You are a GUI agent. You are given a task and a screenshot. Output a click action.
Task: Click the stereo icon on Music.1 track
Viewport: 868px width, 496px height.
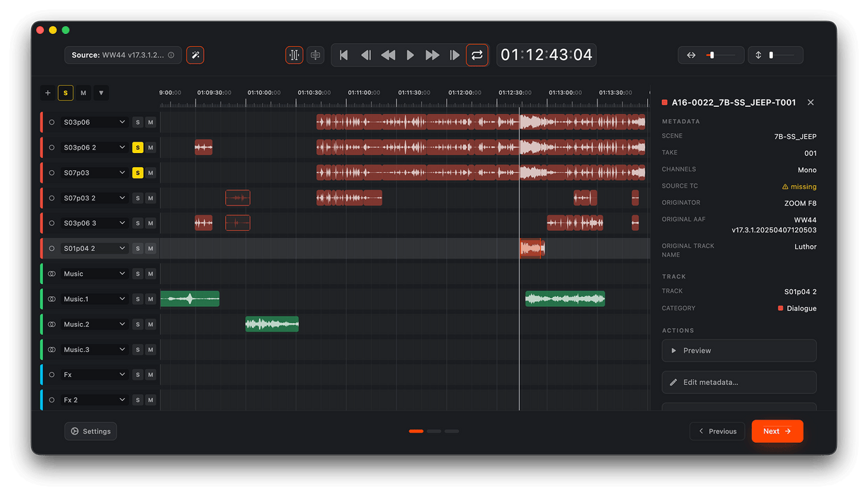click(52, 299)
